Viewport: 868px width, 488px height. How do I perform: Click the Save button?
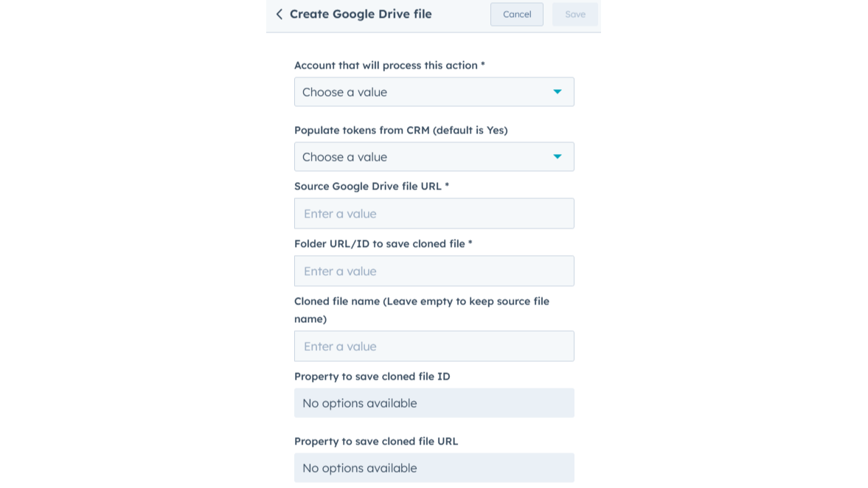pyautogui.click(x=575, y=15)
